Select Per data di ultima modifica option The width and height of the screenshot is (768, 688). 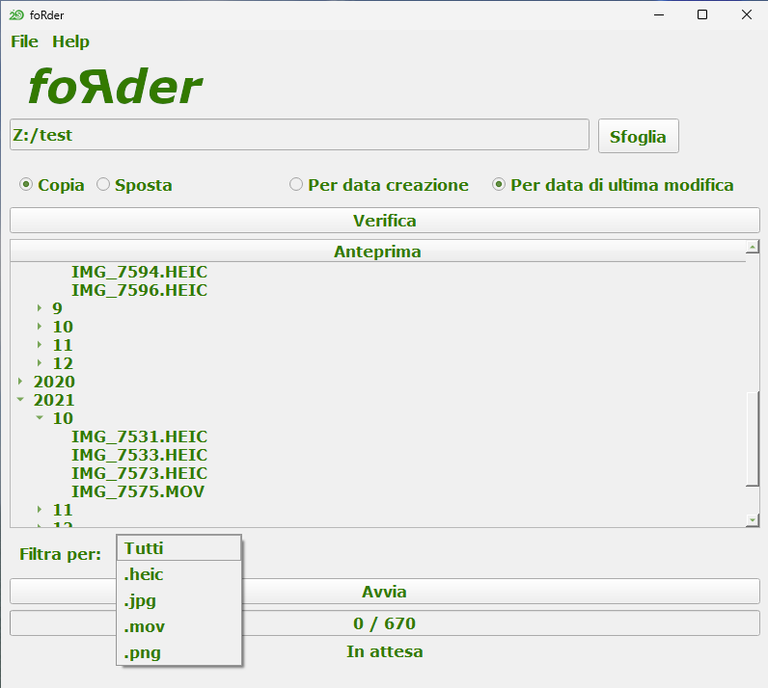click(499, 185)
